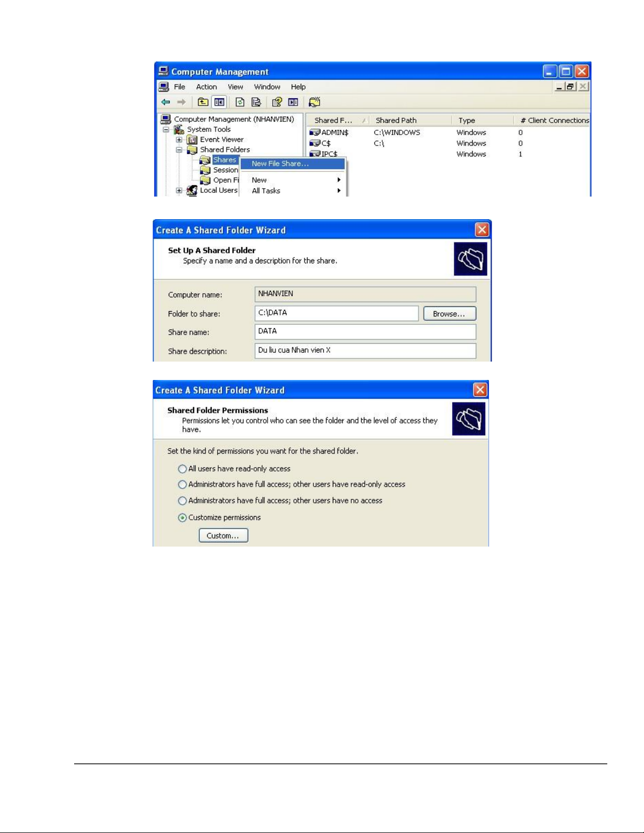Click the Browse button
The width and height of the screenshot is (644, 833).
point(449,314)
